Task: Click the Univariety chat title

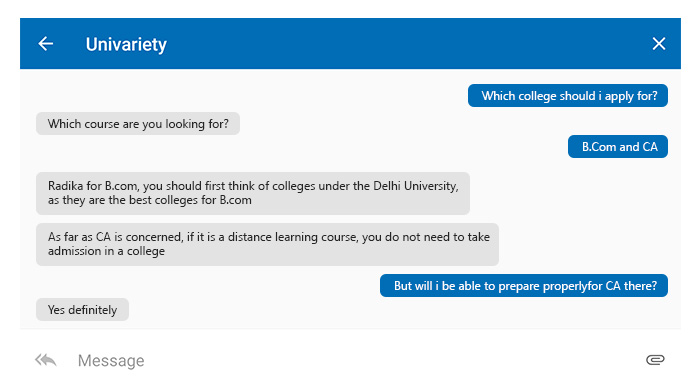Action: [x=126, y=44]
